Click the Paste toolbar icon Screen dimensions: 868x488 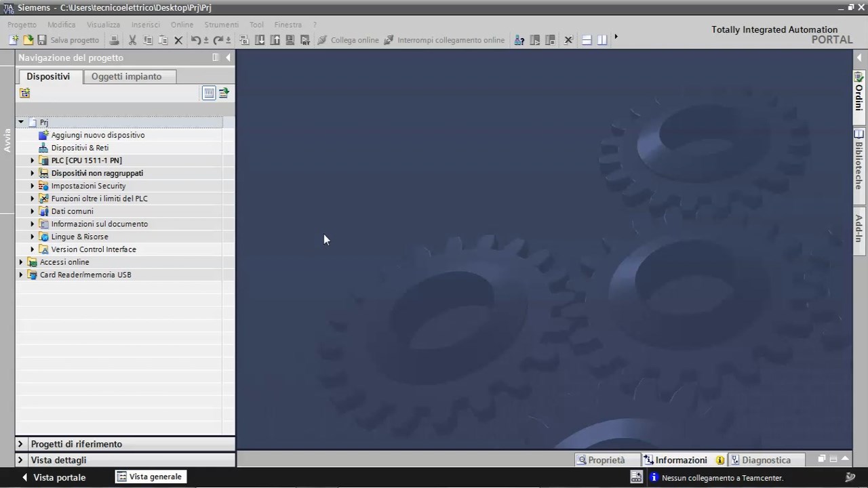click(x=163, y=40)
